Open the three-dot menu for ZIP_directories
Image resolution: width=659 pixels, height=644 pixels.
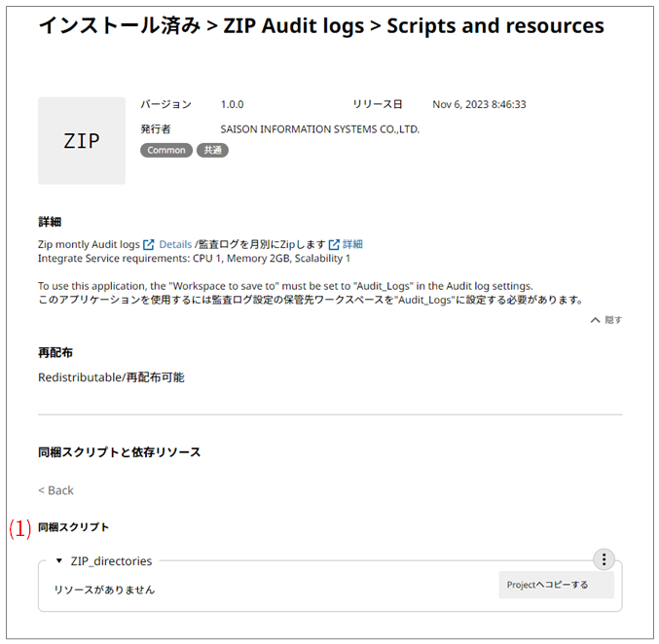click(x=604, y=559)
